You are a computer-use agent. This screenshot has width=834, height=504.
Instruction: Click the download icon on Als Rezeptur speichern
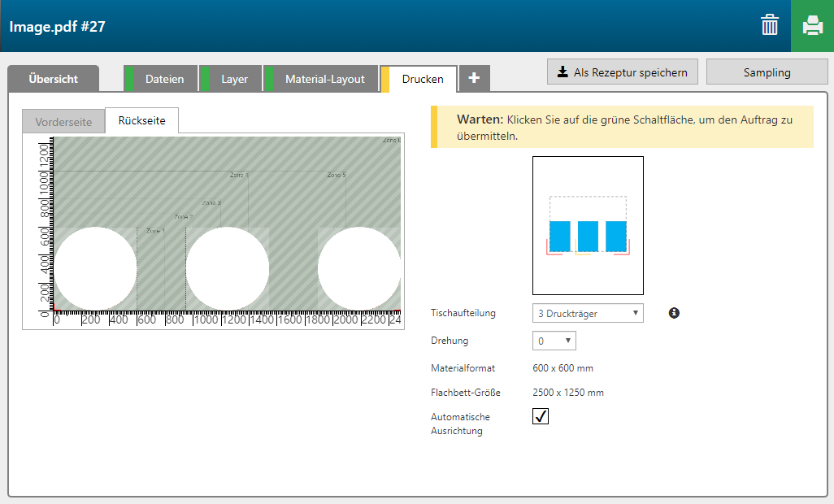point(562,72)
